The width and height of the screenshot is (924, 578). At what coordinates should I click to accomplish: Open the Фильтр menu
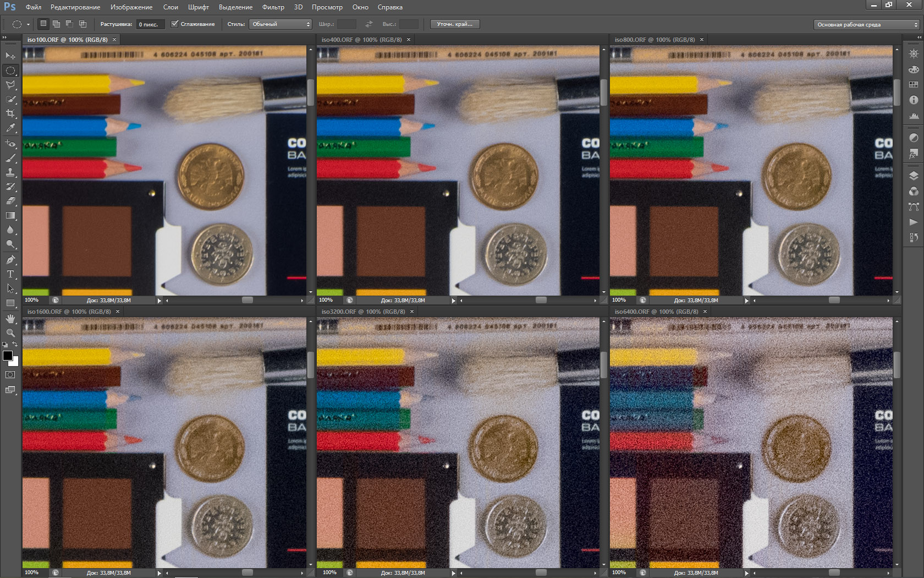[x=273, y=7]
